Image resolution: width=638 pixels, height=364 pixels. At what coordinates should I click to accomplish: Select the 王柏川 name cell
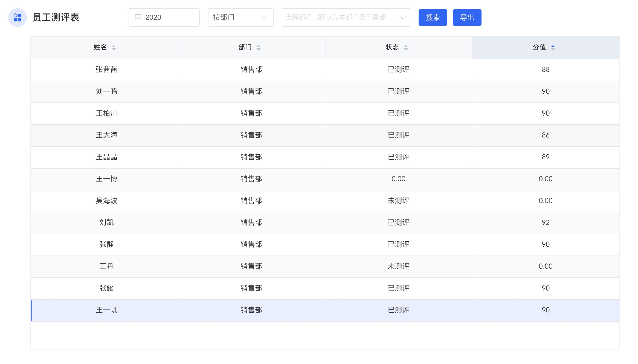pos(106,113)
